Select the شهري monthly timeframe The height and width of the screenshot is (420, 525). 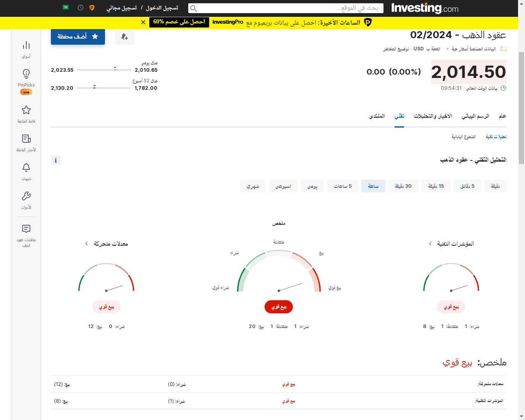tap(253, 186)
